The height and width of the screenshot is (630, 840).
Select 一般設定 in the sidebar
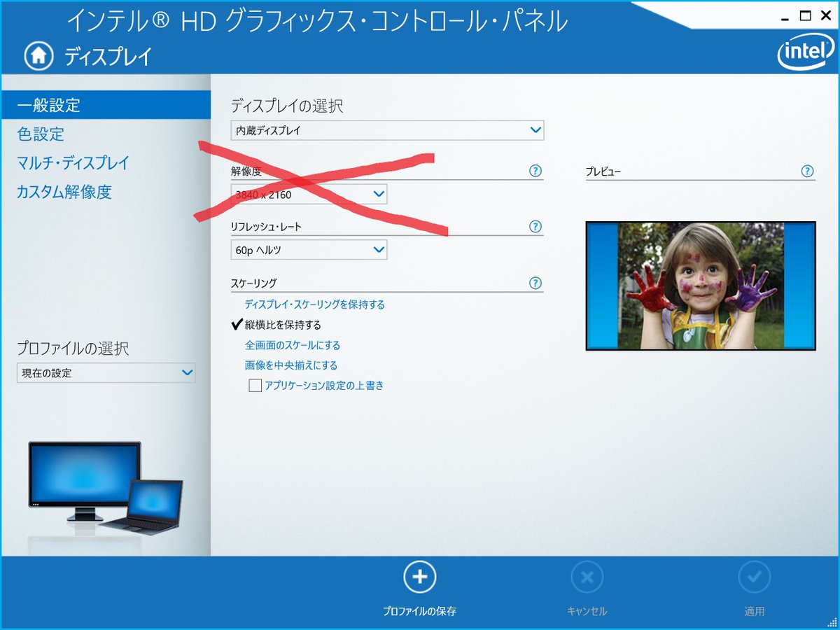(105, 105)
